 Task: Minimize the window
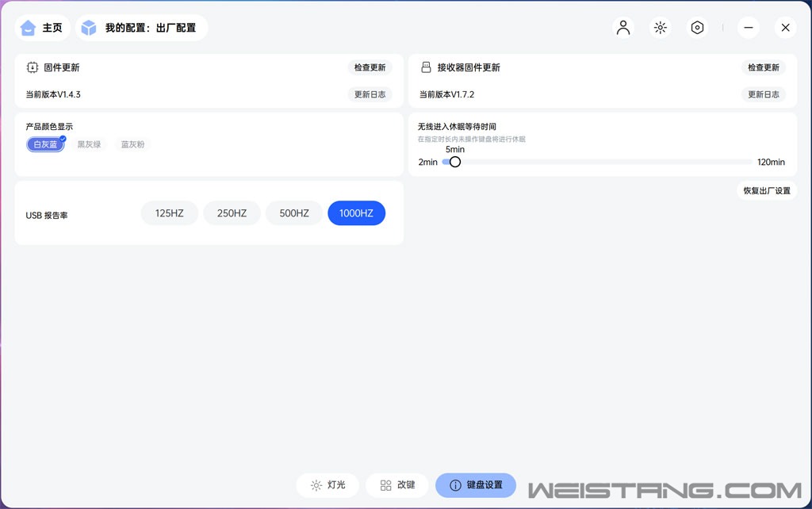tap(748, 28)
